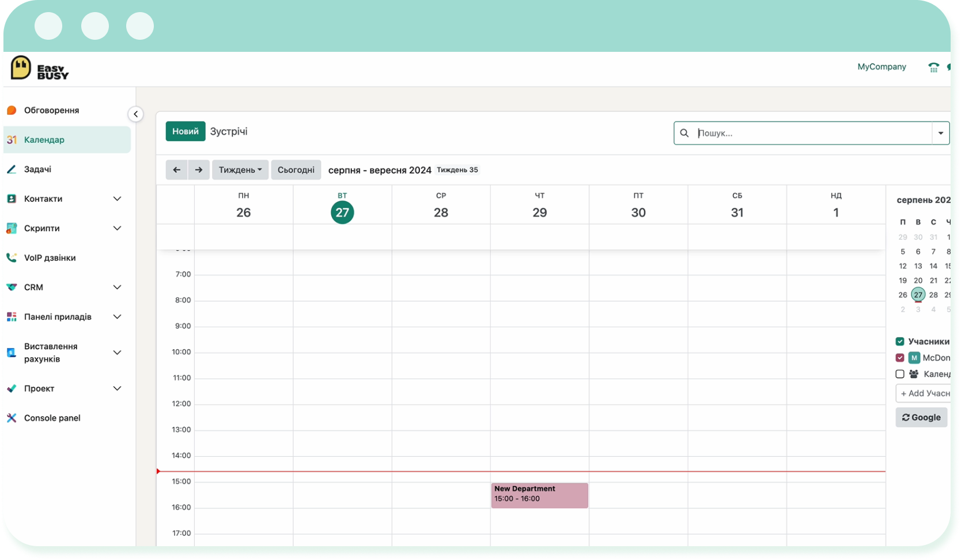Toggle the Учасники checkbox
This screenshot has width=961, height=560.
(900, 341)
